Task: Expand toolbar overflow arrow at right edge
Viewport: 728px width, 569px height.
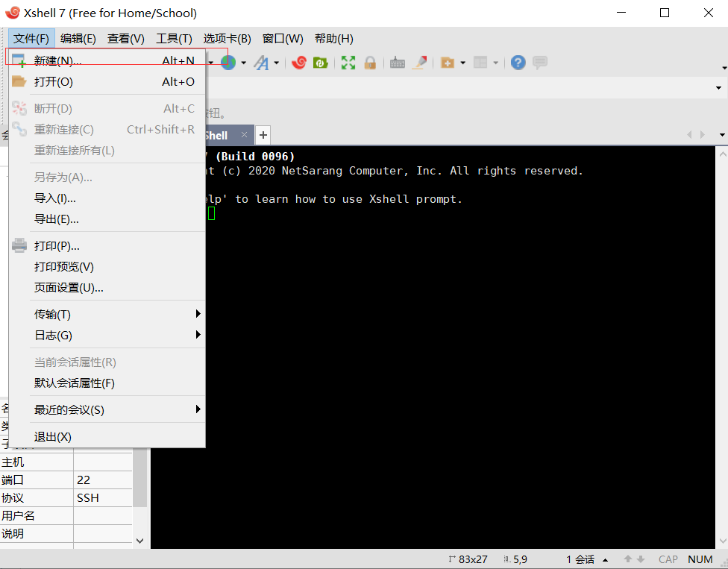Action: click(724, 68)
